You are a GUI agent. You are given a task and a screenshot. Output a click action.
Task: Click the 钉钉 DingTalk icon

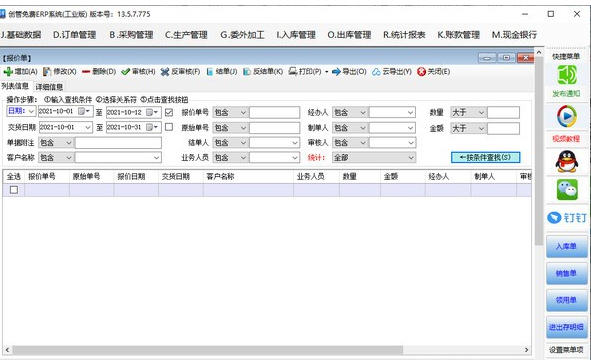point(567,218)
